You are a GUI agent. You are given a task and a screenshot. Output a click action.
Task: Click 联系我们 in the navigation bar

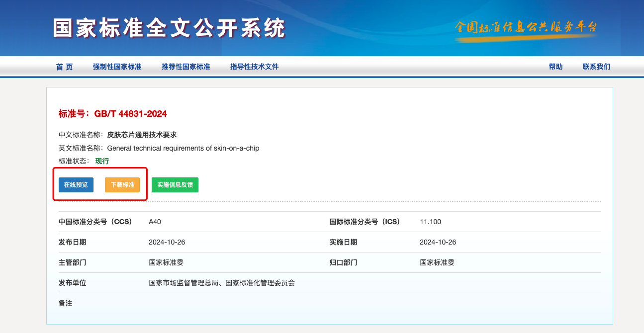(x=596, y=67)
